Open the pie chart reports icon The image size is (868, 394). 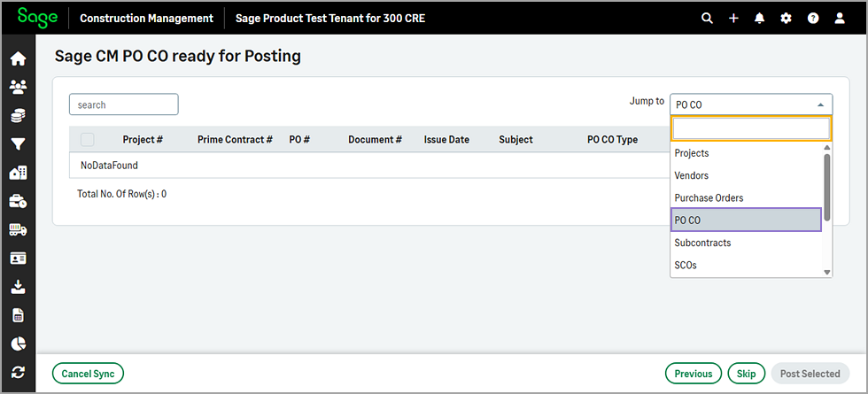tap(19, 344)
